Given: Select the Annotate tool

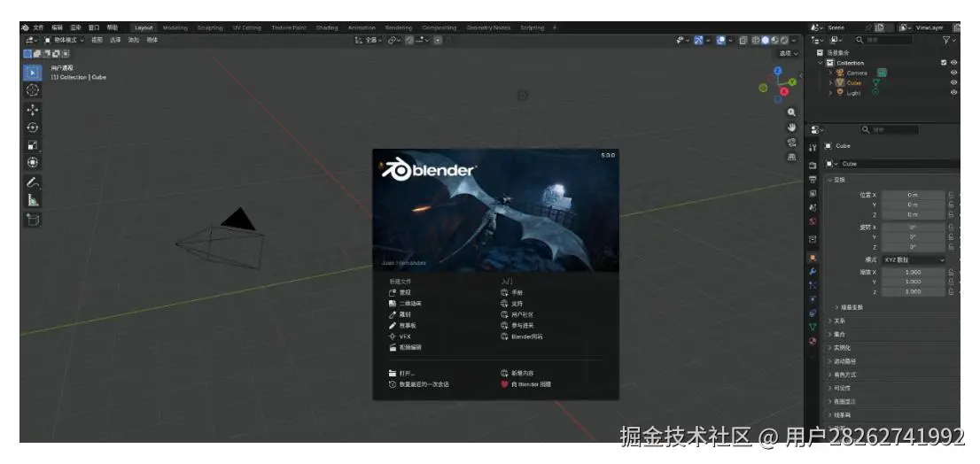Looking at the screenshot, I should point(33,182).
